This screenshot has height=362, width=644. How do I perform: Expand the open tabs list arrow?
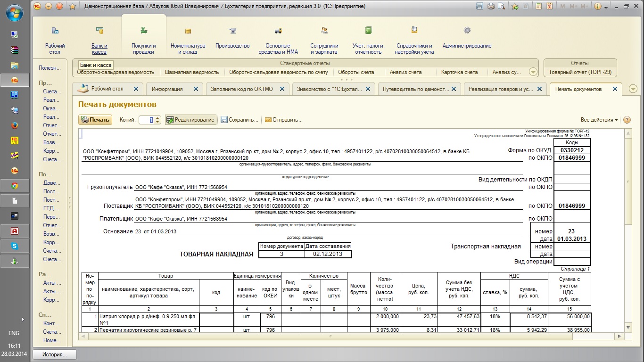pyautogui.click(x=633, y=89)
